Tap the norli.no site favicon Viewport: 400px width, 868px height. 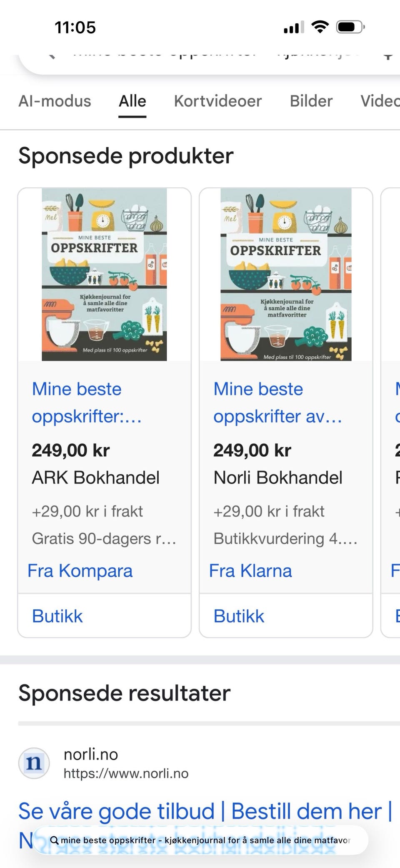pyautogui.click(x=34, y=763)
